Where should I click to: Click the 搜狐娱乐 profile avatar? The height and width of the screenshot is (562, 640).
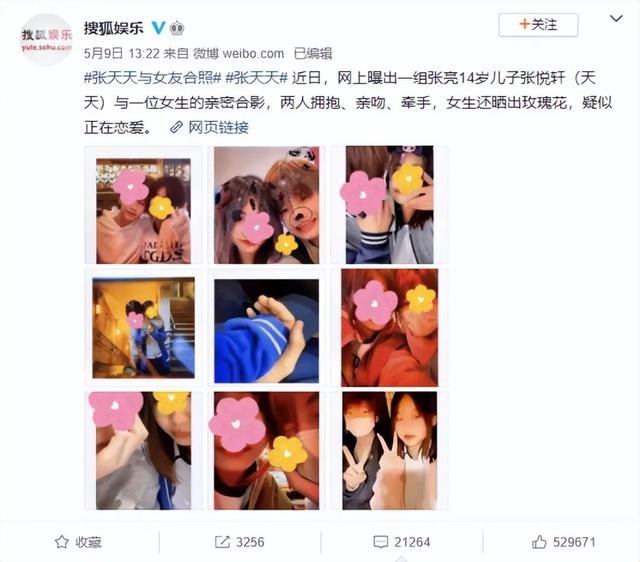(x=46, y=40)
